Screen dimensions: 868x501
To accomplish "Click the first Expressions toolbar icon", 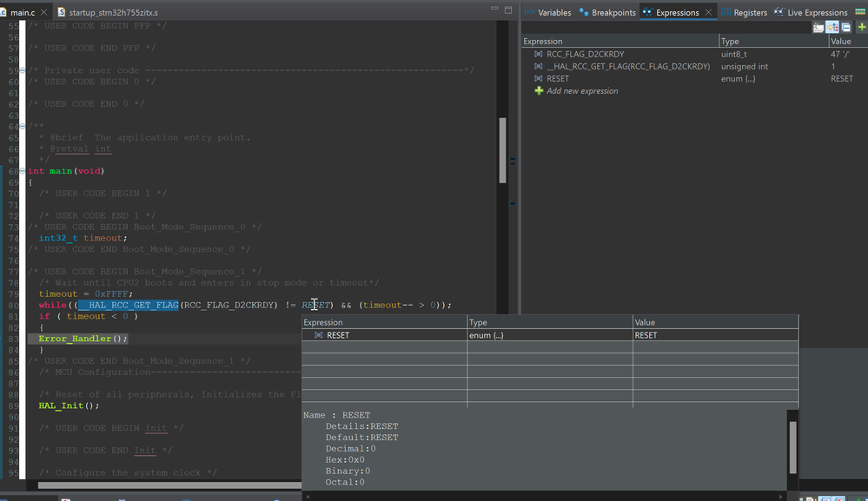I will click(818, 28).
